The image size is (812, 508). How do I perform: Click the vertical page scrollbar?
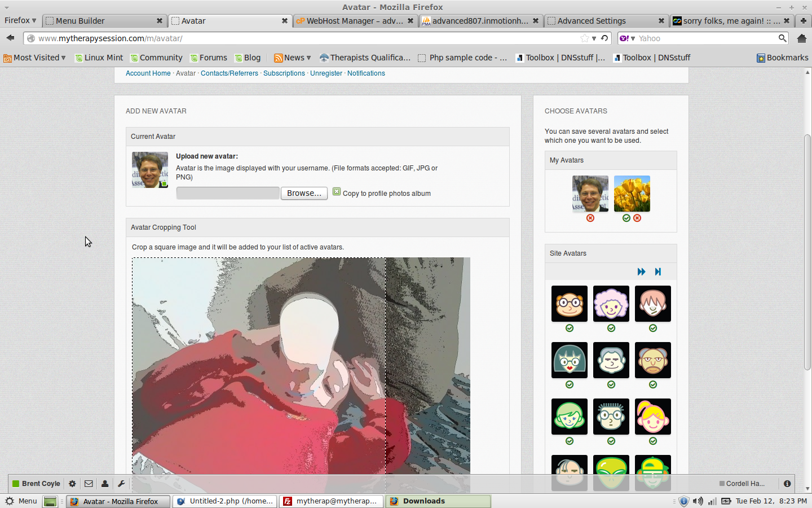click(x=807, y=254)
